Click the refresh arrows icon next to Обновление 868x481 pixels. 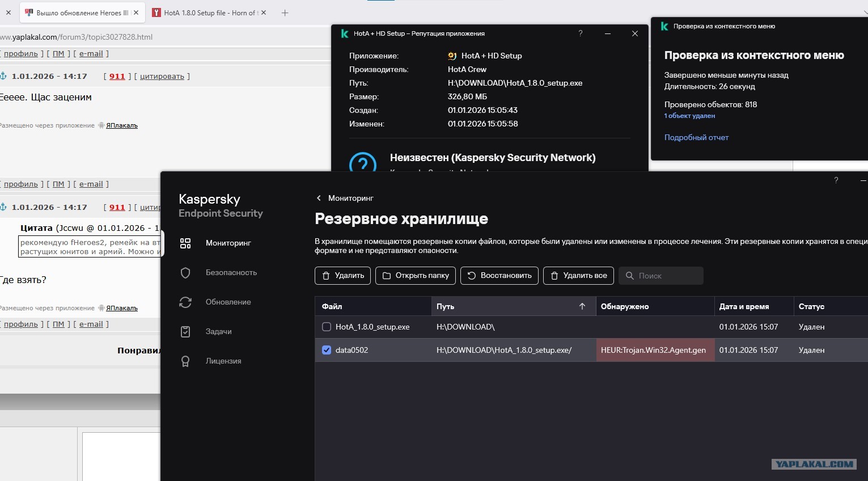click(x=185, y=302)
